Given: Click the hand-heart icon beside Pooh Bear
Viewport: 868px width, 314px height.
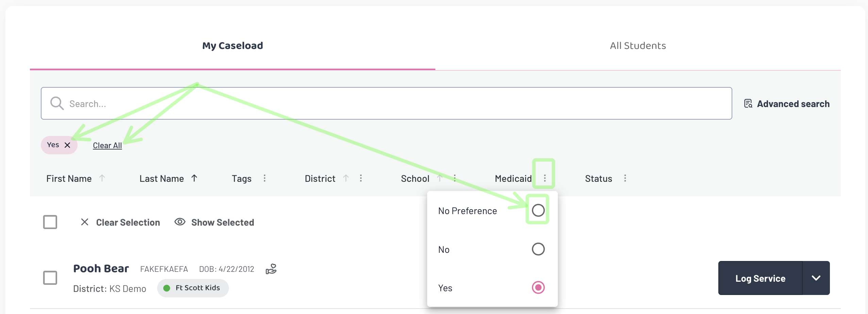Looking at the screenshot, I should pyautogui.click(x=271, y=269).
